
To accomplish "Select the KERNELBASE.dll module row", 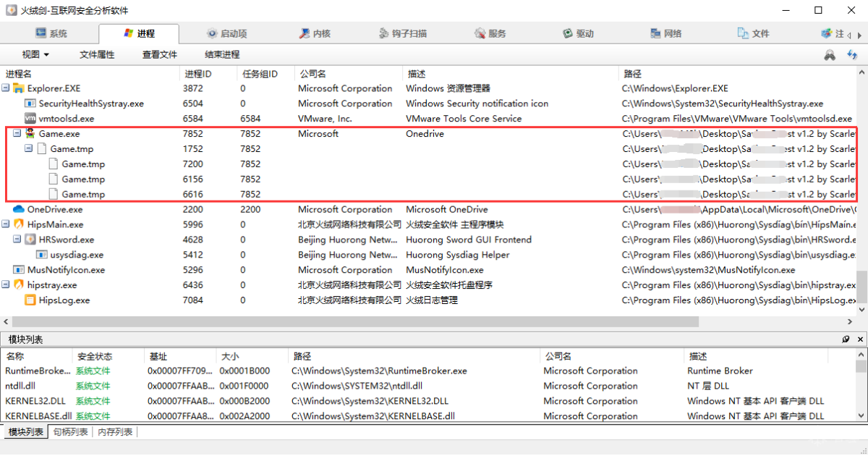I will (x=428, y=416).
